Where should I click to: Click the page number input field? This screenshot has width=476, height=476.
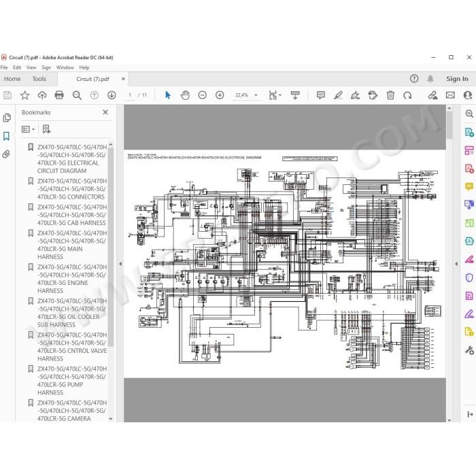click(x=130, y=95)
